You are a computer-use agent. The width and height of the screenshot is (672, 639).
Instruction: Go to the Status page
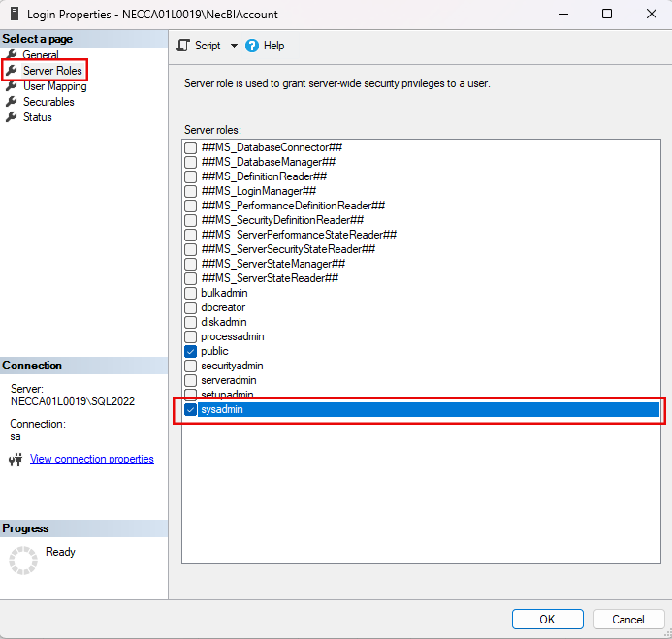click(38, 117)
